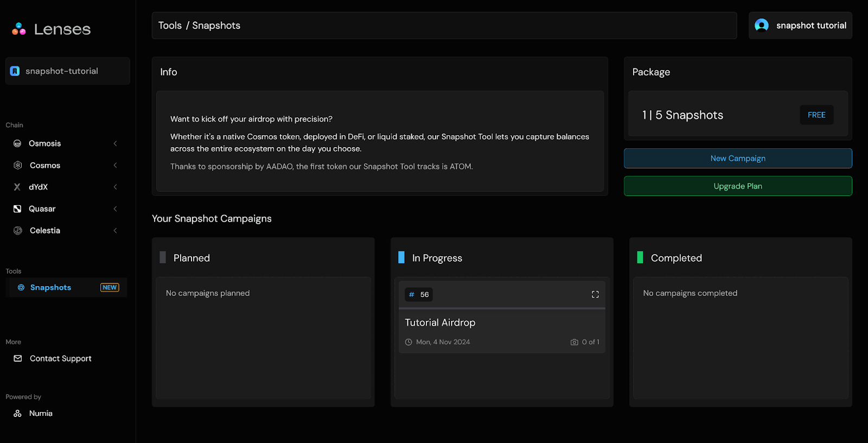
Task: Select Cosmos in the Chain menu
Action: 66,165
